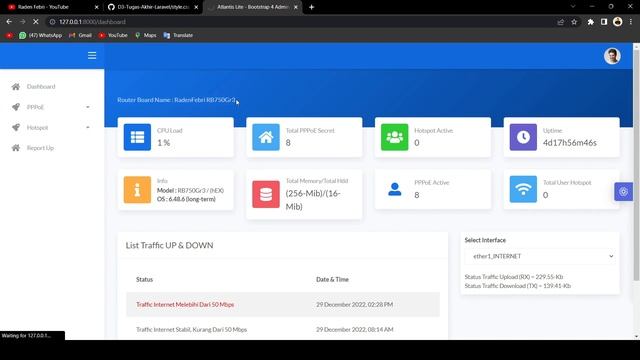
Task: Click the CPU Load value 1 %
Action: pos(164,142)
